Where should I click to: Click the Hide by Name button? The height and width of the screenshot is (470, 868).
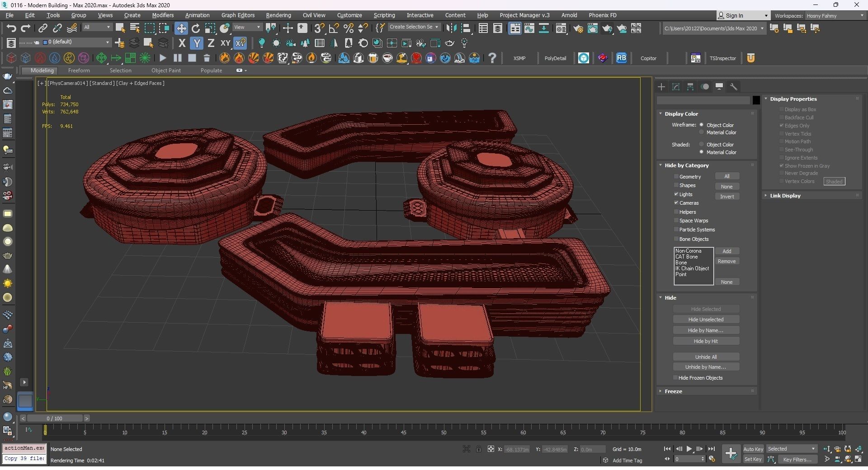706,330
